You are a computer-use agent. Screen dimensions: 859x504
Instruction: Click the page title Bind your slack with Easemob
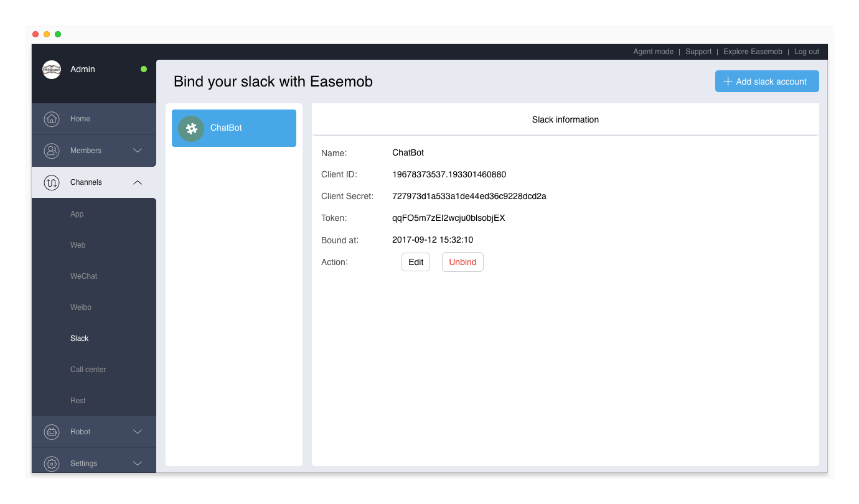[273, 82]
